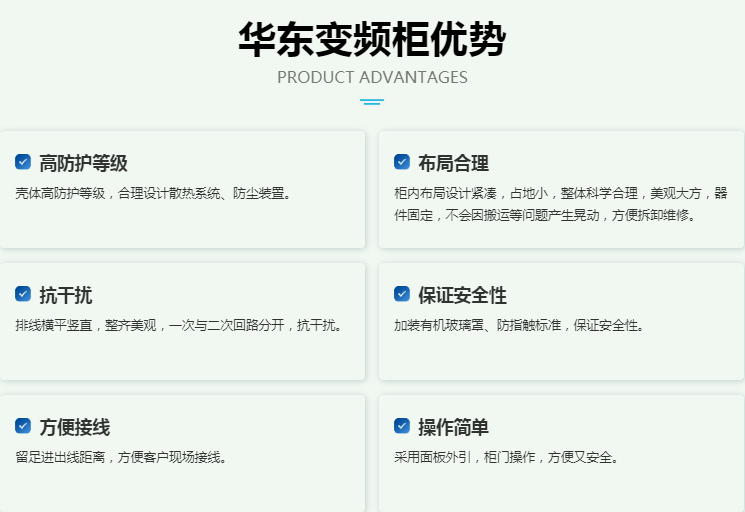Click the checkmark icon beside 抗干扰
745x512 pixels.
[23, 294]
